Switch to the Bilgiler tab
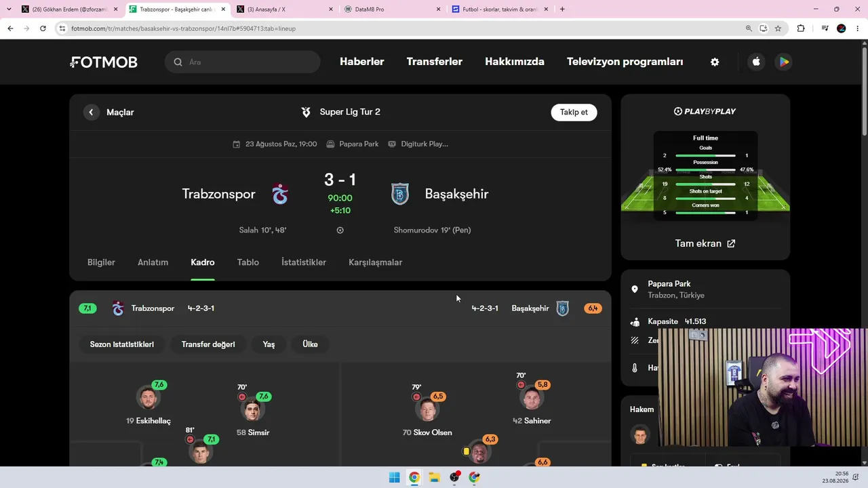Image resolution: width=868 pixels, height=488 pixels. pyautogui.click(x=101, y=262)
